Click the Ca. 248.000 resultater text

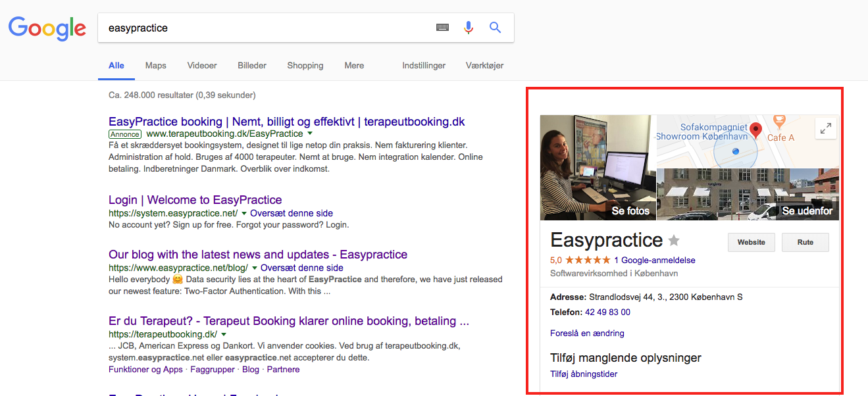click(x=182, y=95)
